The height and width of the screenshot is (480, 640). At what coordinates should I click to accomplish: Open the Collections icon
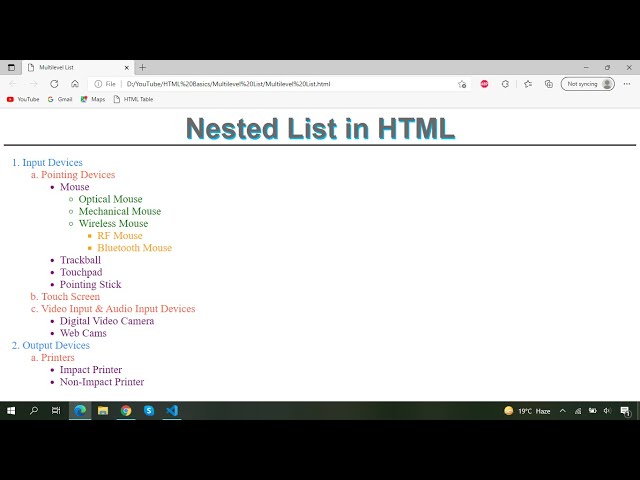coord(549,84)
